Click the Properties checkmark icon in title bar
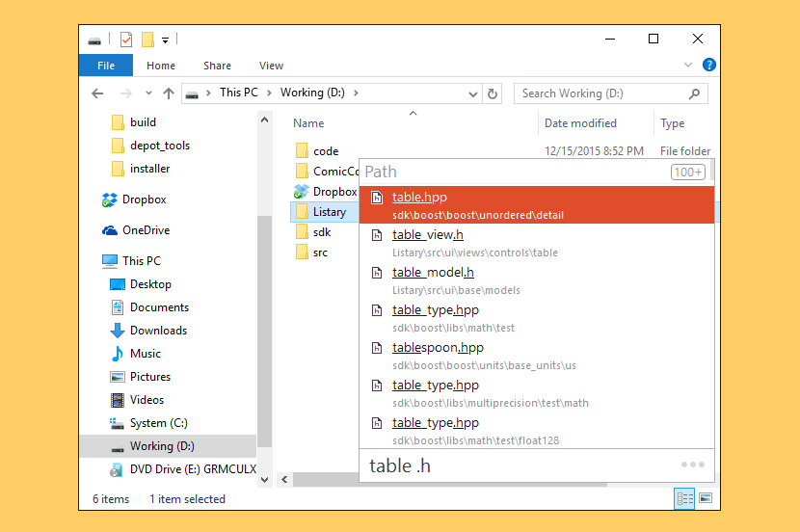 126,40
